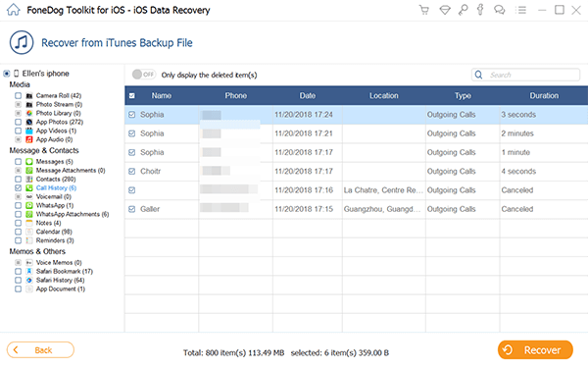Uncheck the Call History checkbox
The image size is (588, 368).
[x=18, y=187]
